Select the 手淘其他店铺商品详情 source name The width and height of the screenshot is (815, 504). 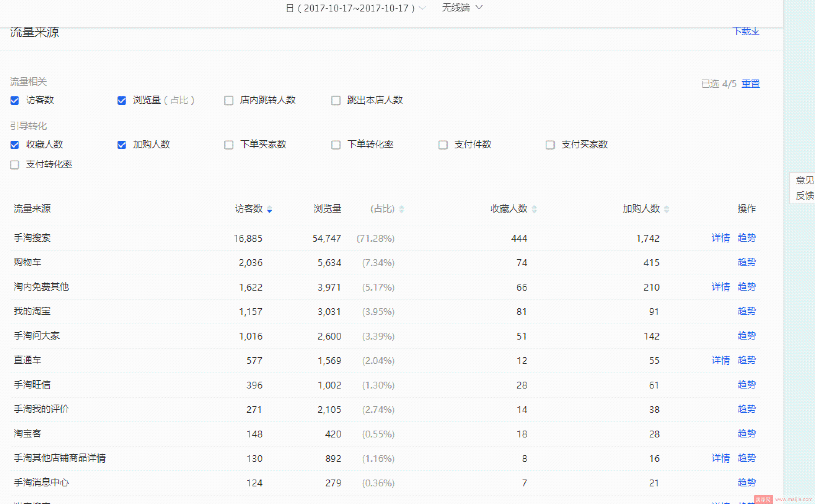click(x=60, y=458)
